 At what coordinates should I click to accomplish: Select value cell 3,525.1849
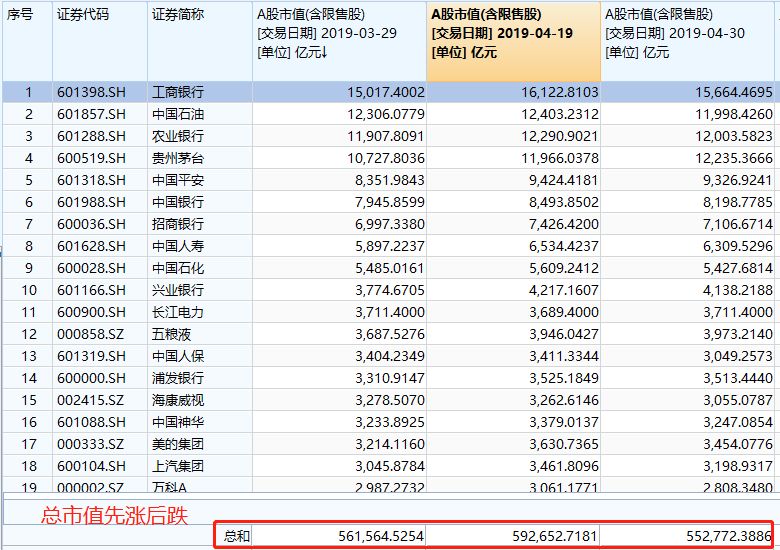[513, 378]
